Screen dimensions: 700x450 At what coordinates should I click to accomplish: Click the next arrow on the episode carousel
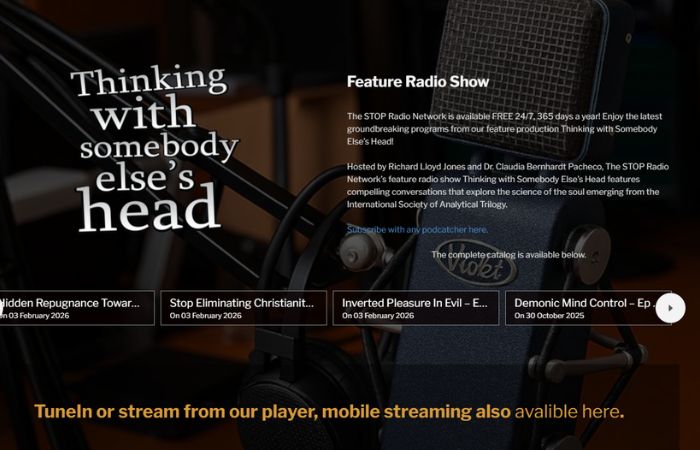click(x=670, y=308)
